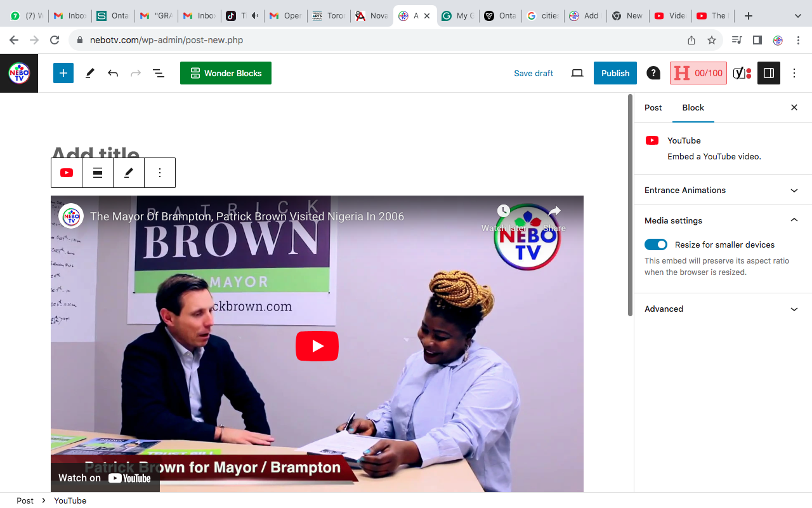
Task: Open the Document Overview list view
Action: tap(159, 73)
